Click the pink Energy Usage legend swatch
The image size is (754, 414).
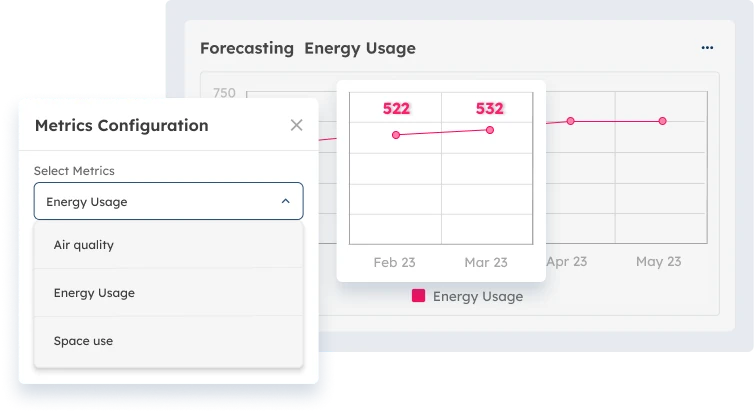pyautogui.click(x=418, y=296)
